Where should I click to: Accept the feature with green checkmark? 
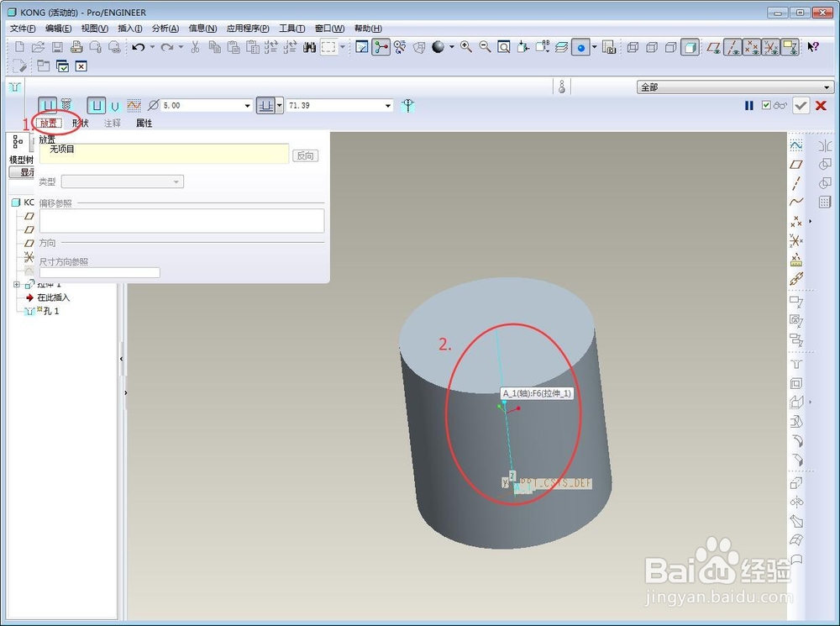(x=801, y=106)
